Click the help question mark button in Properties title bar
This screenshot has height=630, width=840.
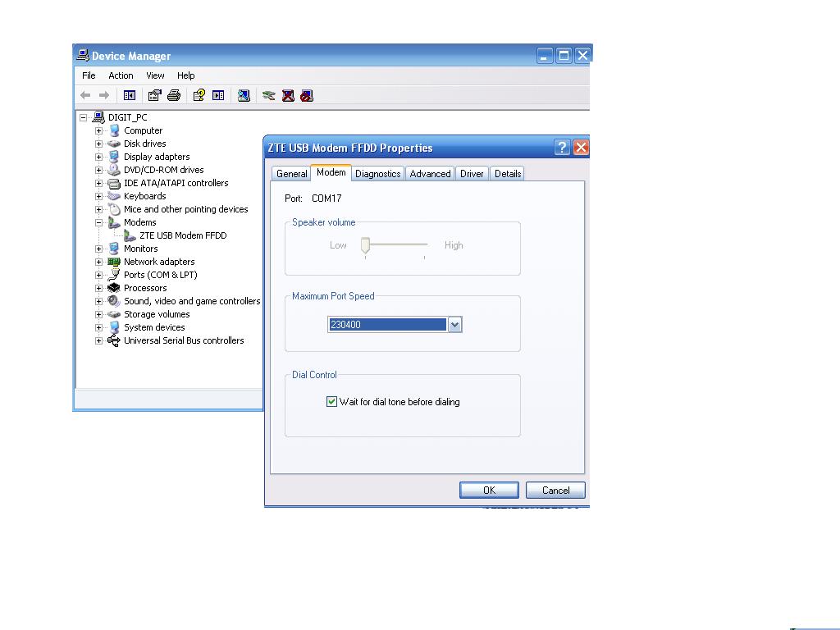tap(561, 148)
